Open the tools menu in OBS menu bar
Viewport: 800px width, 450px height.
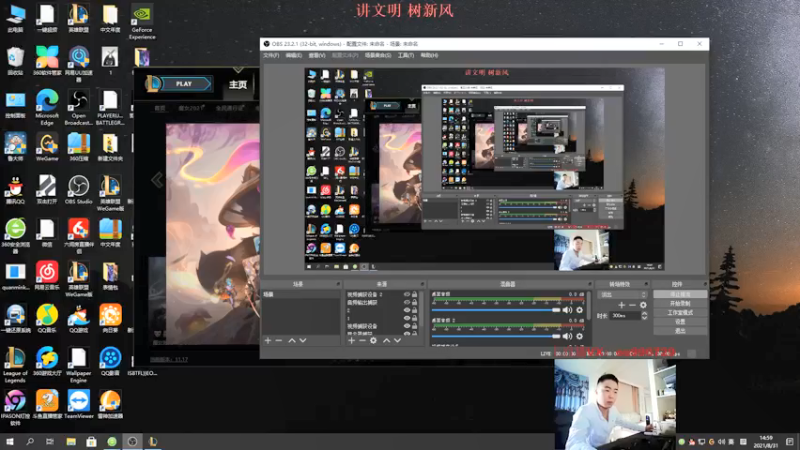(x=406, y=55)
